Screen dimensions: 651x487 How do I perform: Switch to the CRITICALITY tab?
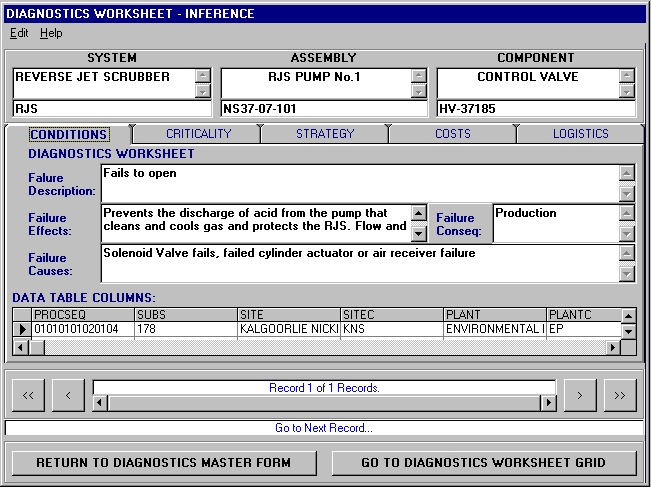coord(198,134)
